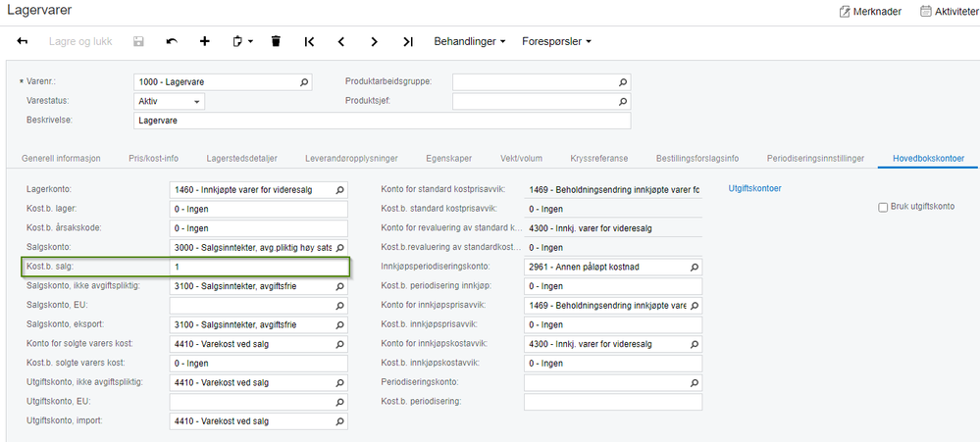Screen dimensions: 980x442
Task: Click the undo icon in toolbar
Action: [173, 42]
